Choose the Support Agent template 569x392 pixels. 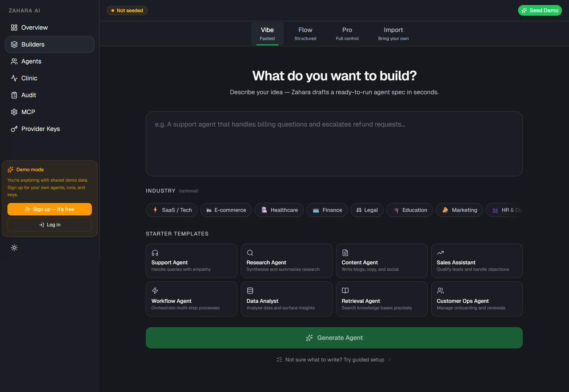click(192, 261)
